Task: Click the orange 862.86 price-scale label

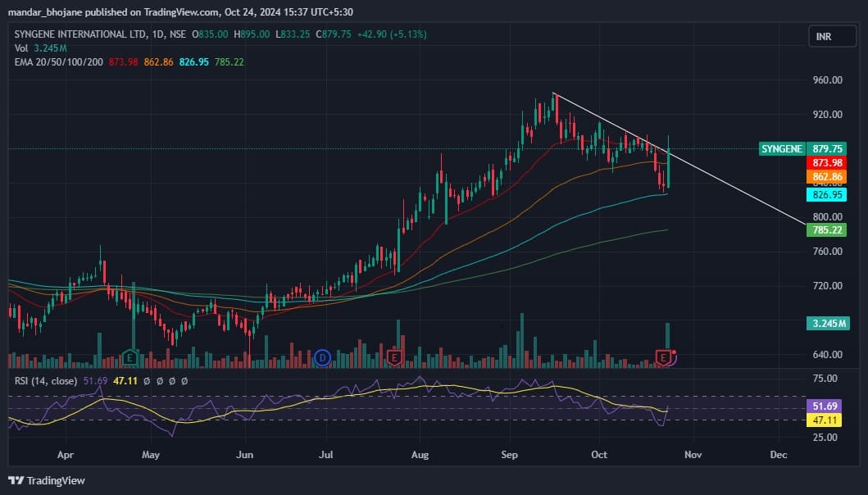Action: [x=826, y=177]
